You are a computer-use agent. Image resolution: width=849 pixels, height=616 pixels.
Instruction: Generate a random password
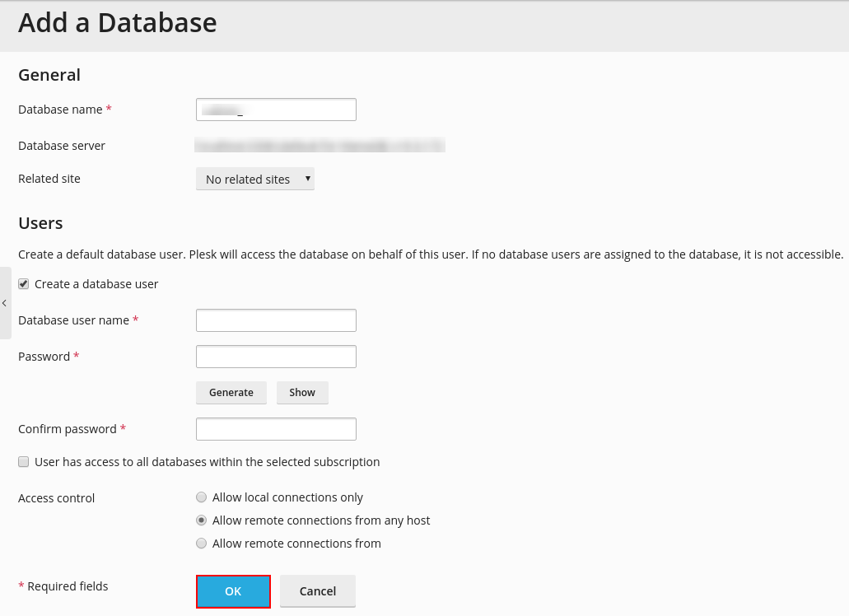click(231, 393)
